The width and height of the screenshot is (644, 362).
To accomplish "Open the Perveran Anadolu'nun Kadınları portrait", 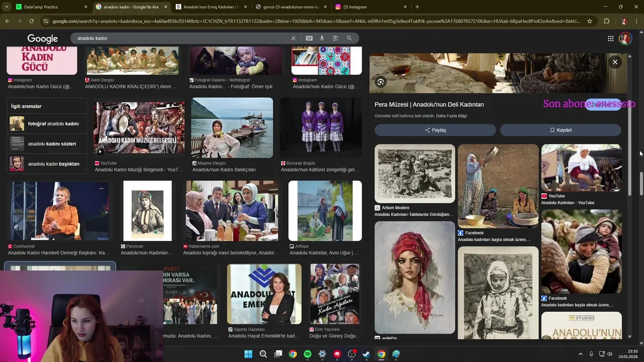I will (x=147, y=211).
